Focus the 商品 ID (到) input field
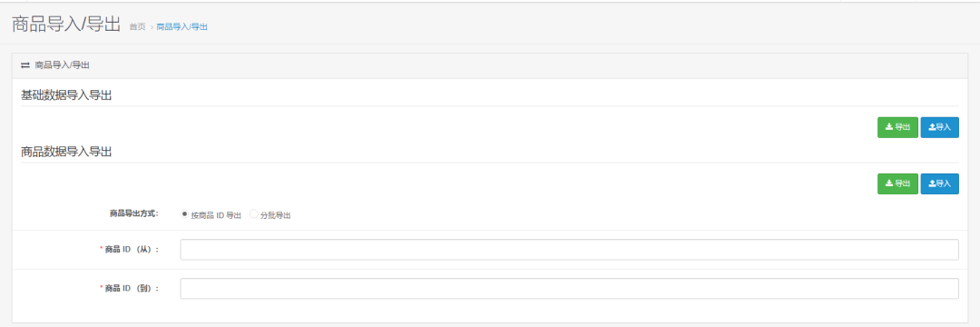Image resolution: width=980 pixels, height=327 pixels. point(569,288)
